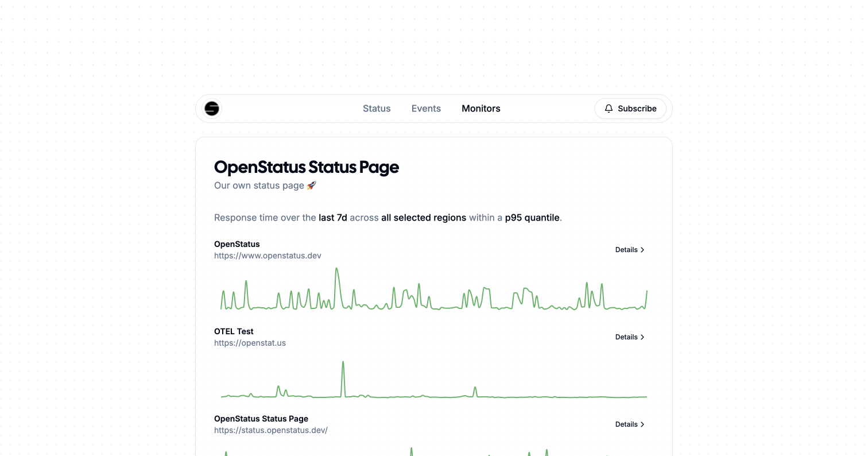Image resolution: width=868 pixels, height=456 pixels.
Task: Click the bell icon inside Subscribe button
Action: (x=609, y=109)
